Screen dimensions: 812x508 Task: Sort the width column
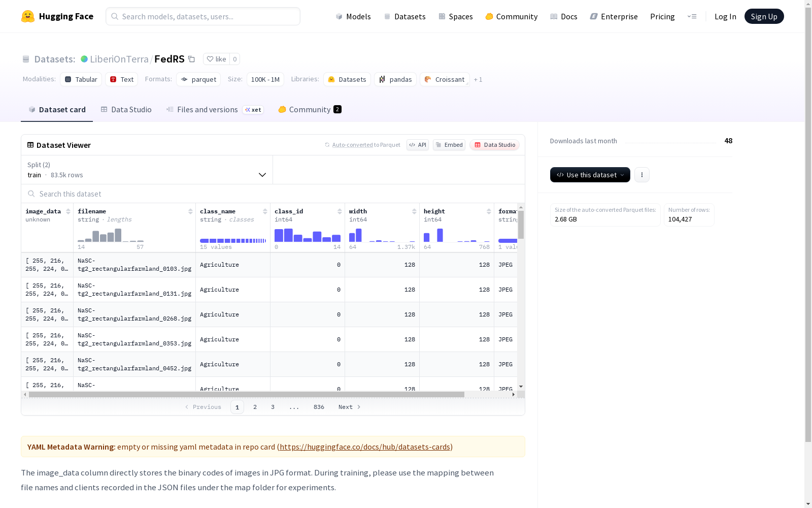pos(414,211)
